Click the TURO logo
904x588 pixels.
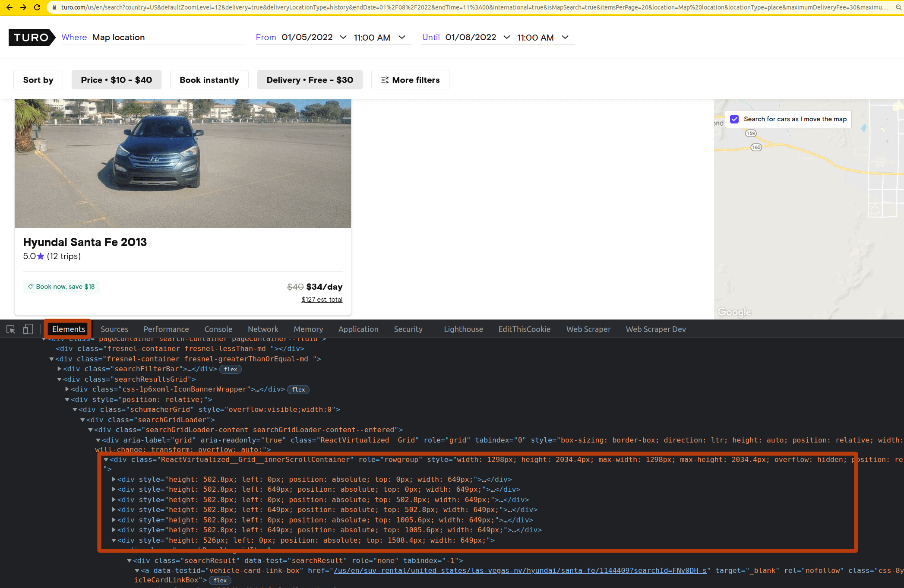tap(32, 38)
